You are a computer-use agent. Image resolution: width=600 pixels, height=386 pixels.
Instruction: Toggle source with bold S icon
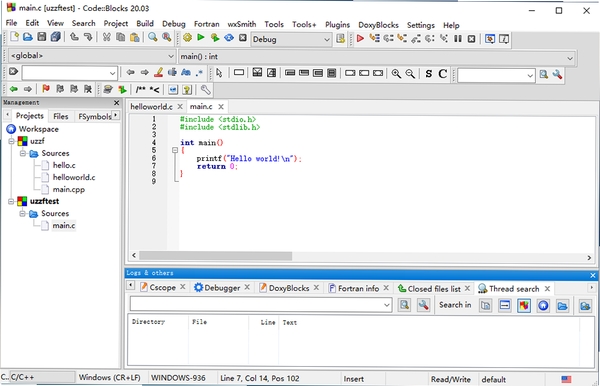(429, 73)
